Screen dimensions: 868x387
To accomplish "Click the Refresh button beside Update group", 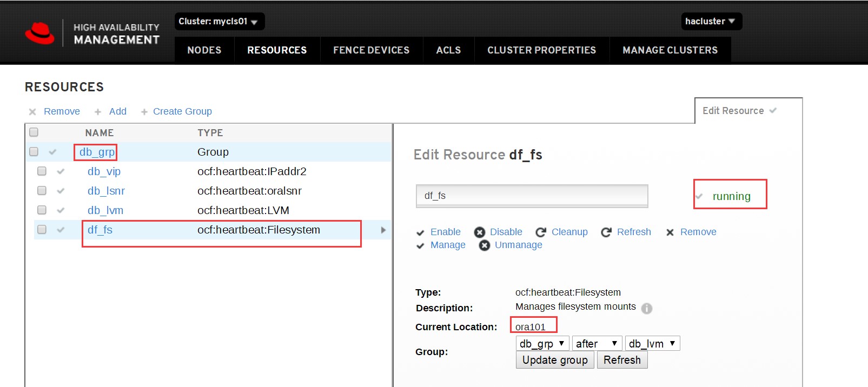I will [x=622, y=360].
